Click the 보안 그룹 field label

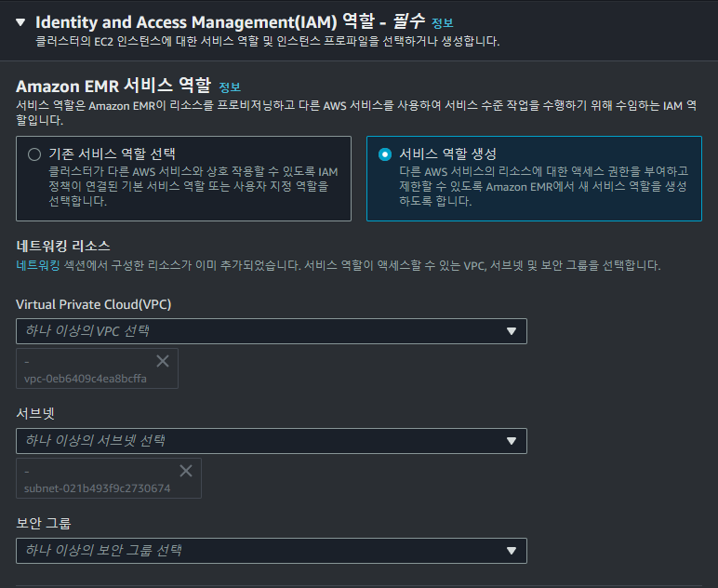click(44, 523)
